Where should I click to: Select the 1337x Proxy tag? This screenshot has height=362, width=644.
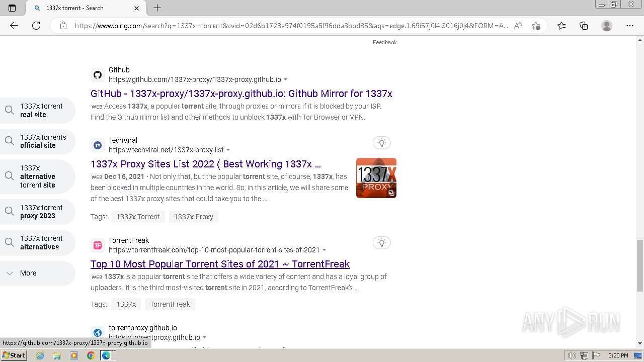click(x=194, y=217)
